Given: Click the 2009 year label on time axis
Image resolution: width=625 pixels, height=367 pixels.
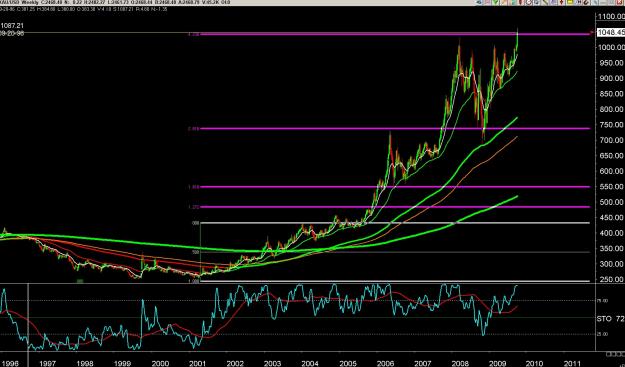Looking at the screenshot, I should click(x=497, y=363).
